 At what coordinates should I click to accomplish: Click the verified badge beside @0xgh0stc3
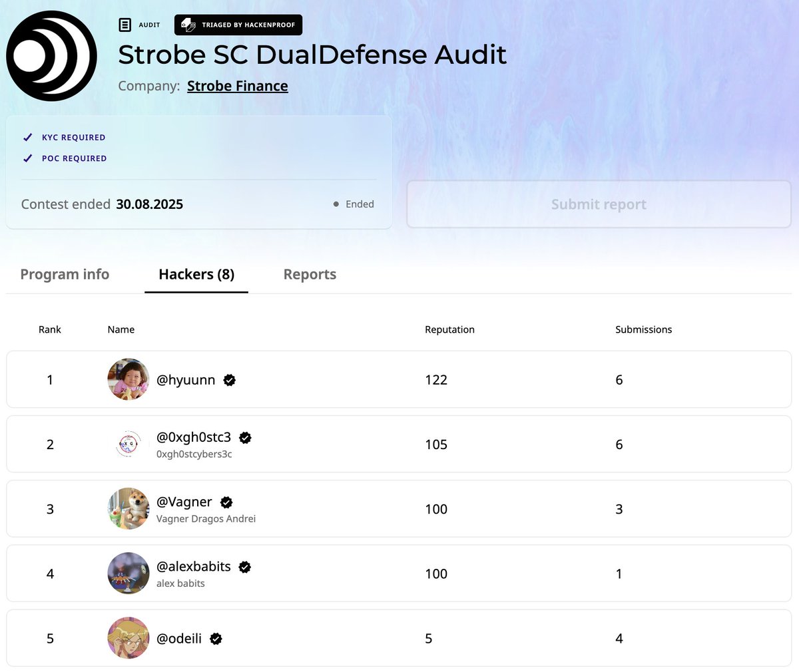point(245,437)
